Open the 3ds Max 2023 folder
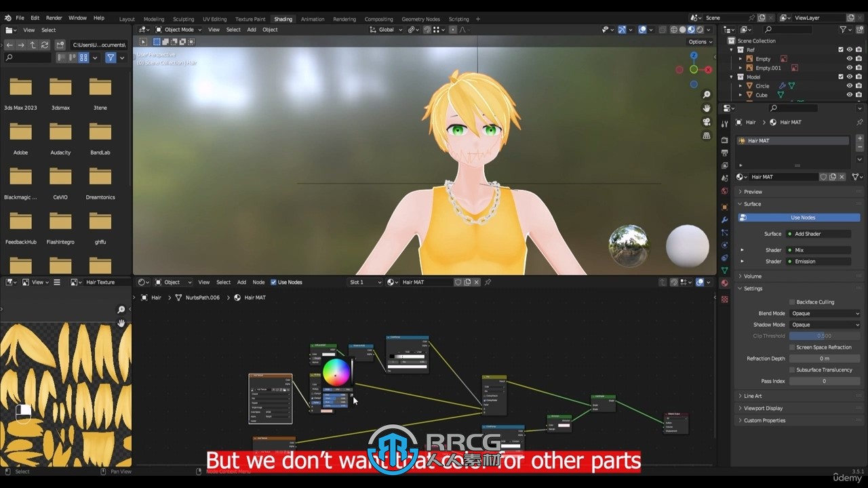This screenshot has height=488, width=868. point(21,94)
